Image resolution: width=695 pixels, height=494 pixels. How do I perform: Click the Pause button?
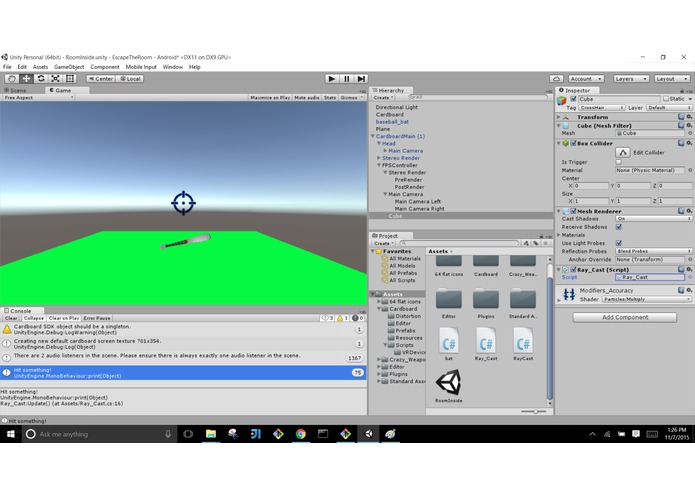(346, 78)
